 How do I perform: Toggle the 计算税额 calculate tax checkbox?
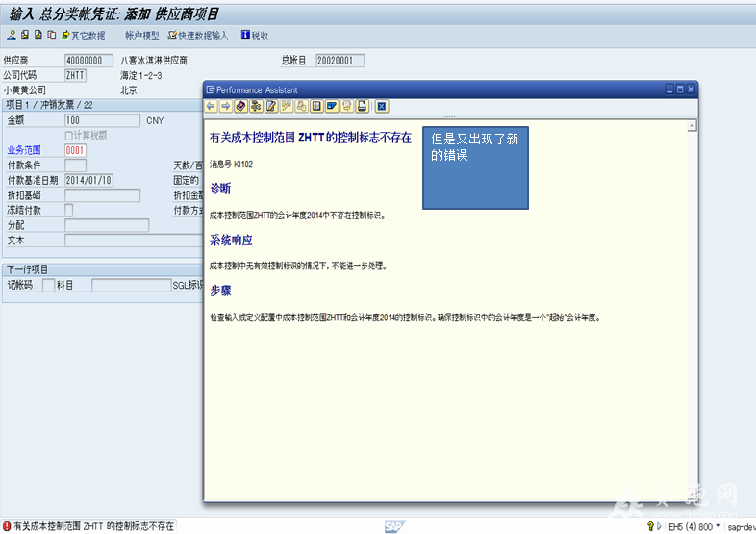tap(69, 136)
